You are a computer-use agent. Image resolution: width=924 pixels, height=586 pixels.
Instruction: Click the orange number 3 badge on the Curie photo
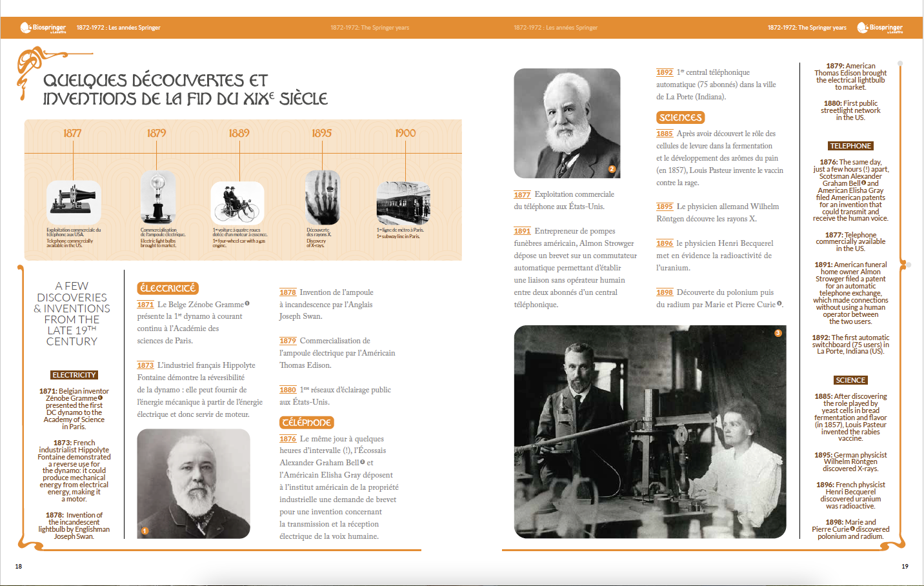(x=778, y=333)
